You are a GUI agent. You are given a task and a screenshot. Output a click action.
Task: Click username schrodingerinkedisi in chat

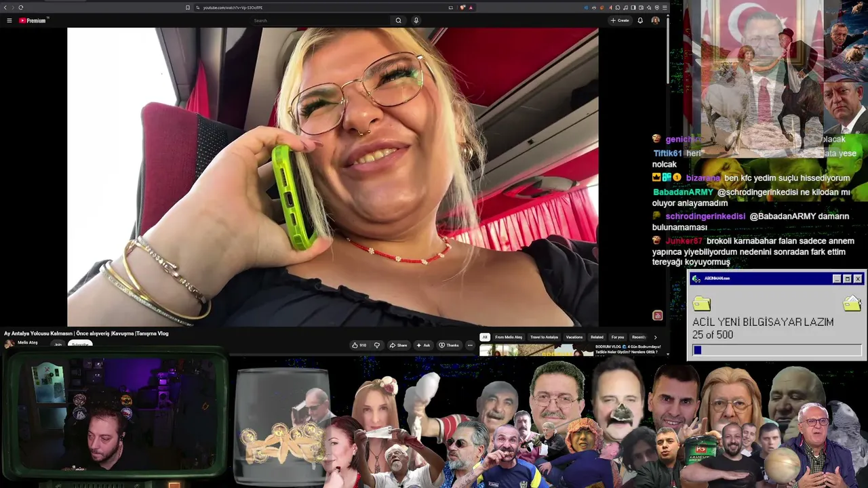coord(705,216)
